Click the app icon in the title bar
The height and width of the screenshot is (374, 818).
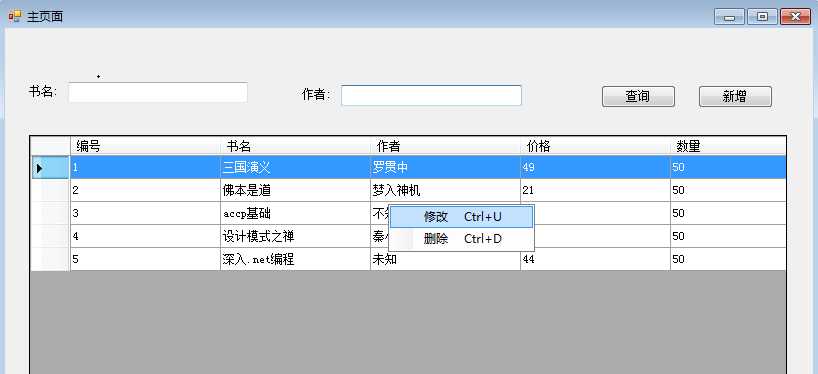click(15, 16)
